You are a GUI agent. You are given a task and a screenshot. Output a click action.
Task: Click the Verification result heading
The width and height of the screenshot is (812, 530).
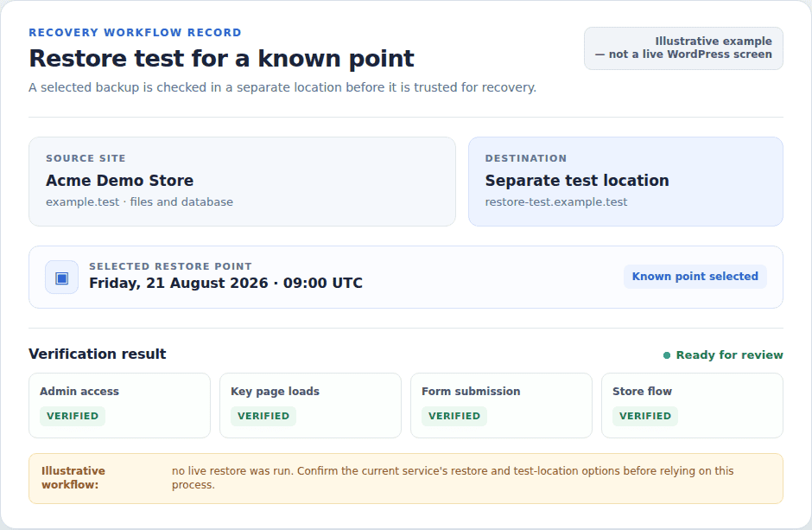98,354
